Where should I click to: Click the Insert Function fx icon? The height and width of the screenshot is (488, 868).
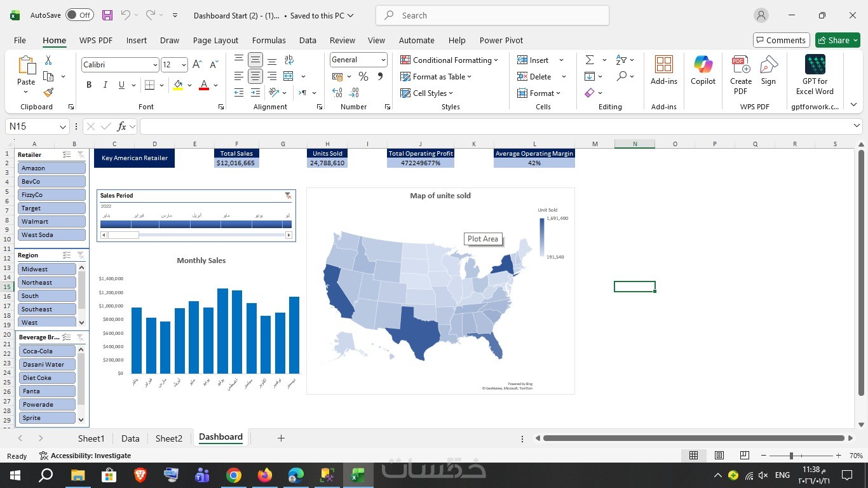(x=121, y=126)
